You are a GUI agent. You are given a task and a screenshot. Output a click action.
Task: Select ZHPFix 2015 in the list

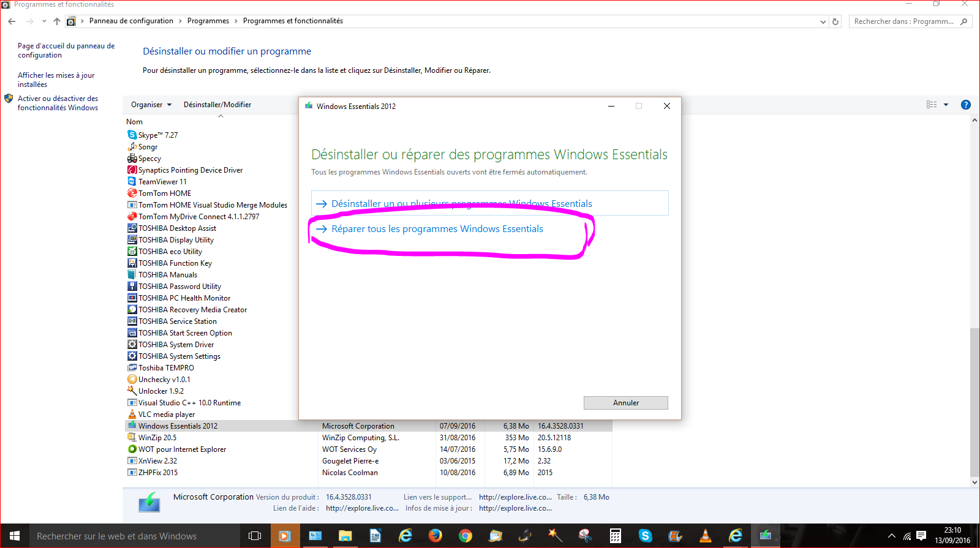(157, 472)
